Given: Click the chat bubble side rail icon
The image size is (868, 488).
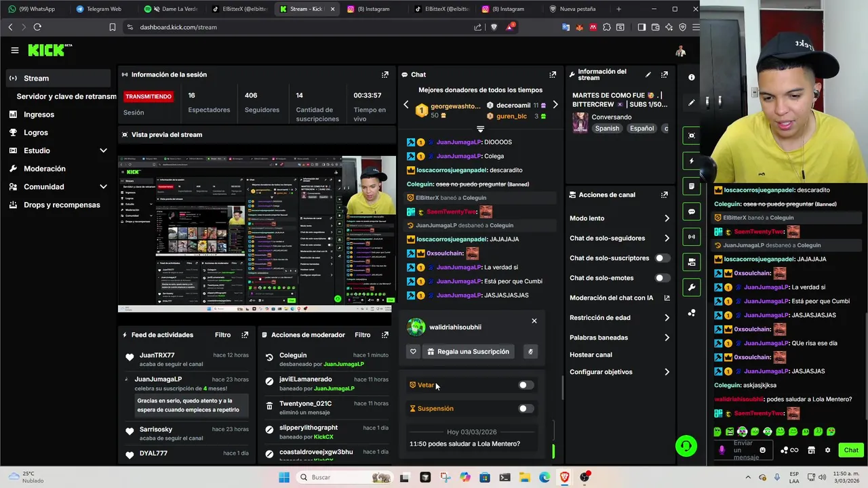Looking at the screenshot, I should click(692, 211).
